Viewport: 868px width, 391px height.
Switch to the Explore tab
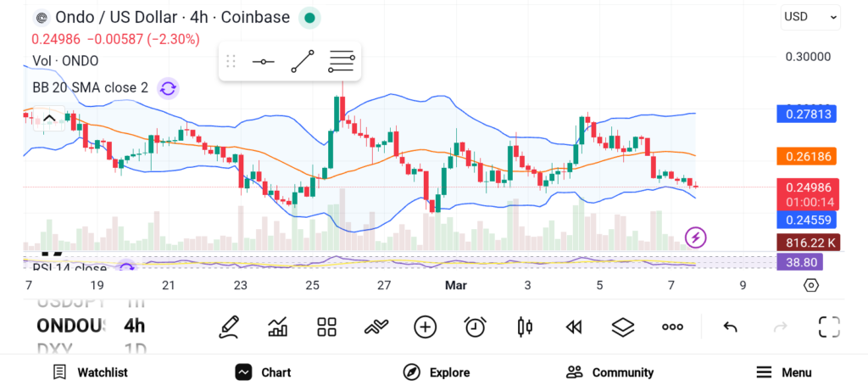coord(437,372)
